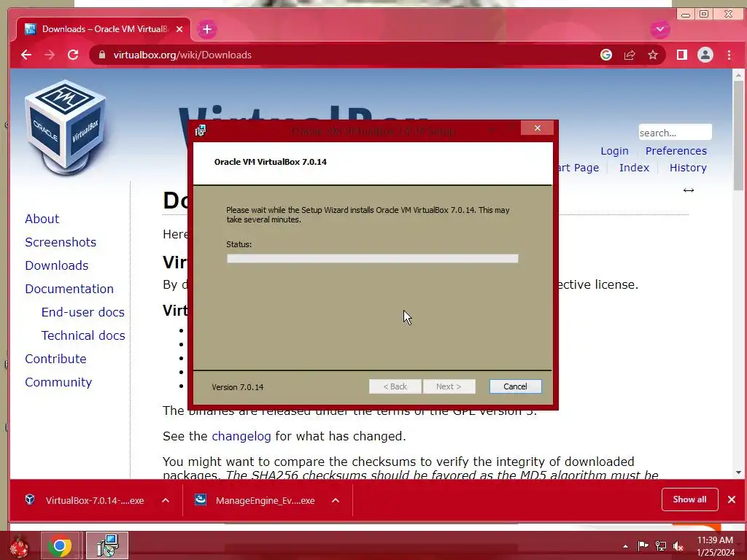
Task: Open a new tab with plus button
Action: click(206, 29)
